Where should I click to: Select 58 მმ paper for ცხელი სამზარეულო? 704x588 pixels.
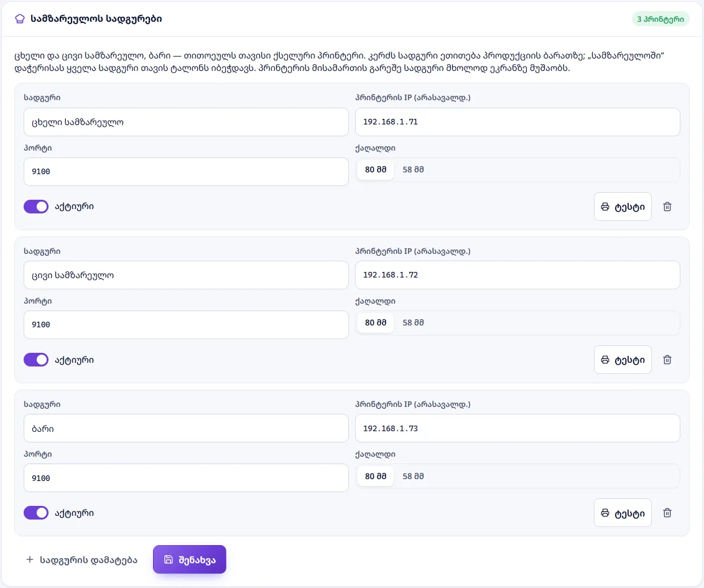pos(413,170)
